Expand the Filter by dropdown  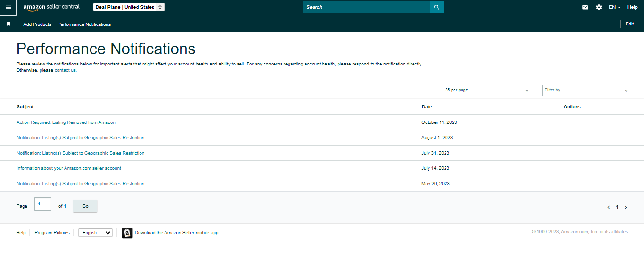586,90
